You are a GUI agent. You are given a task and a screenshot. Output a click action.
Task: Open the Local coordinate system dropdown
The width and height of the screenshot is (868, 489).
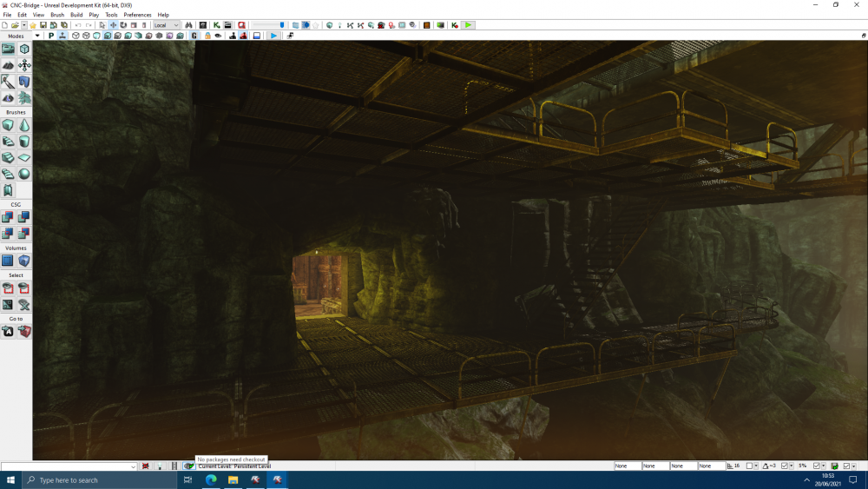click(166, 25)
